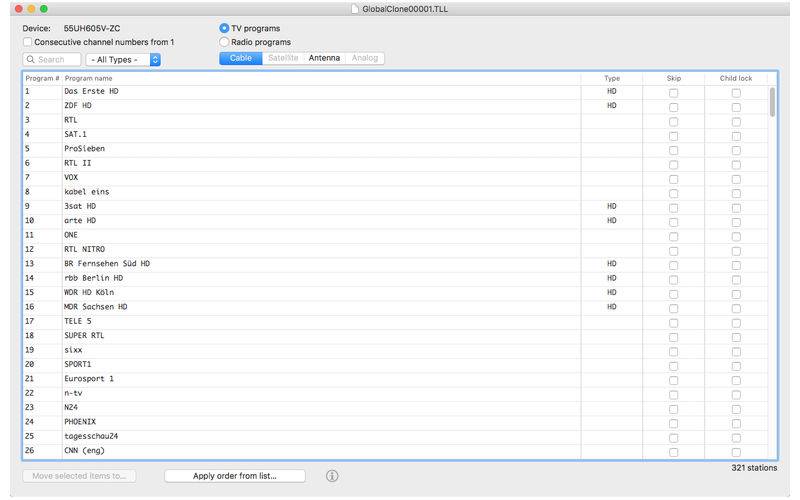Switch to the Cable tab
The height and width of the screenshot is (500, 800).
tap(240, 58)
